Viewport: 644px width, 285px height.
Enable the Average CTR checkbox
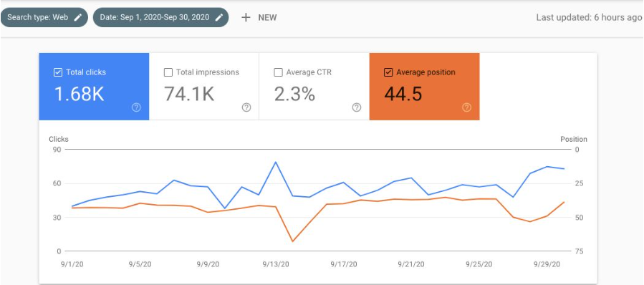278,72
